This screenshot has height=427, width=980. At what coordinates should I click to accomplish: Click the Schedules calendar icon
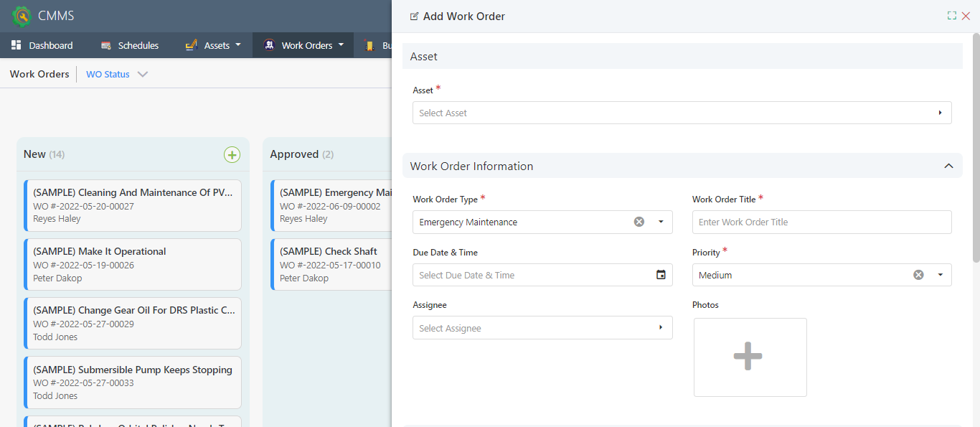point(105,44)
